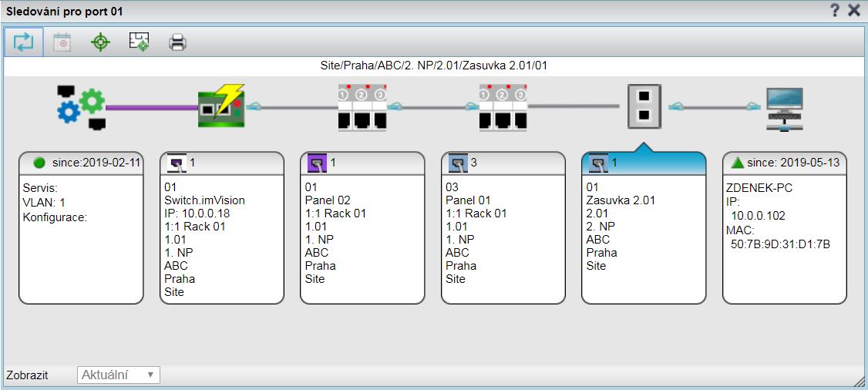Select the first patch panel icon
The width and height of the screenshot is (868, 390).
click(x=362, y=107)
